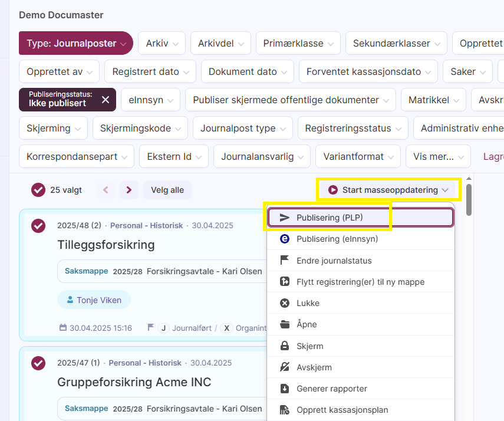Uncheck the Tilleggsforsikring record checkbox
504x421 pixels.
pos(38,226)
